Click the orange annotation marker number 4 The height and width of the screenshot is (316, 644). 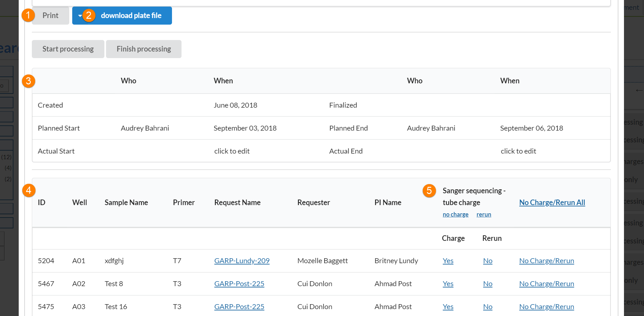29,190
